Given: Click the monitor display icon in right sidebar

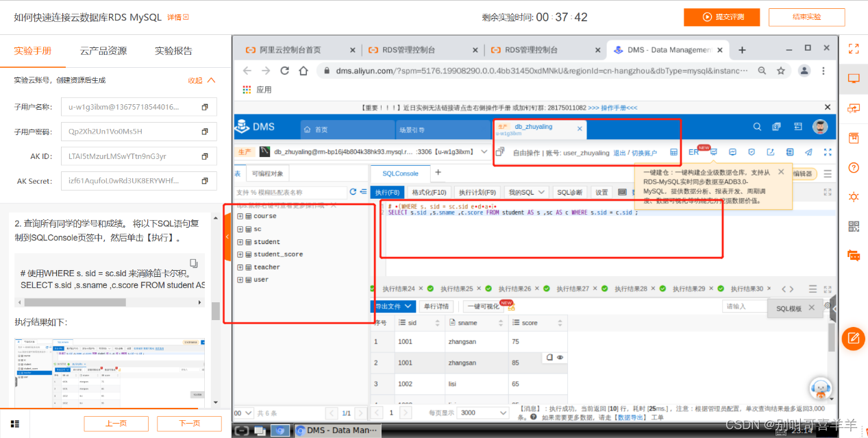Looking at the screenshot, I should [x=854, y=78].
